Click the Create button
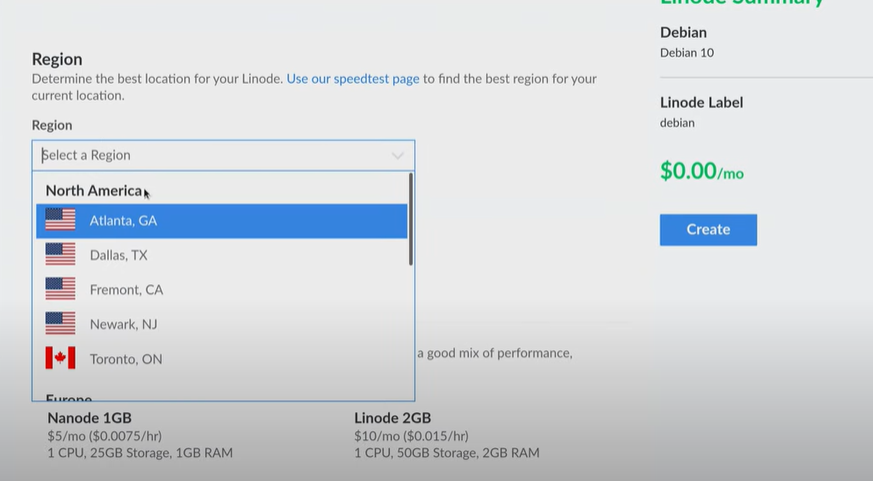 [708, 229]
